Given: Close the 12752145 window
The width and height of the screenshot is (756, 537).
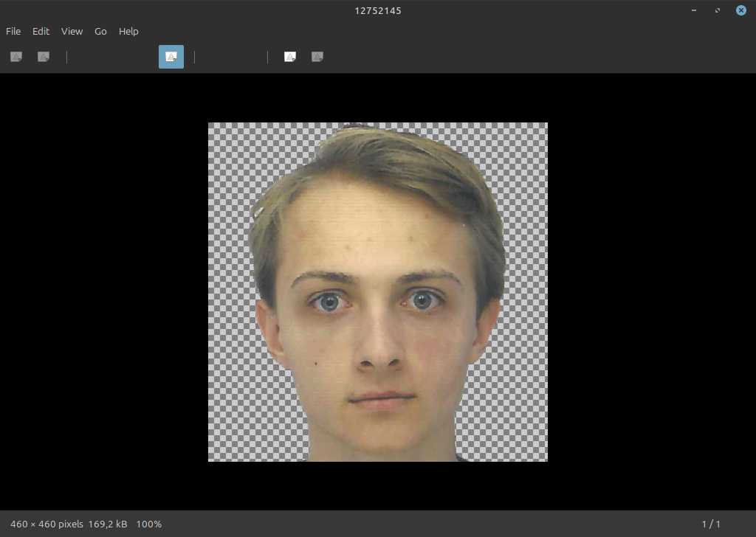Looking at the screenshot, I should click(740, 10).
